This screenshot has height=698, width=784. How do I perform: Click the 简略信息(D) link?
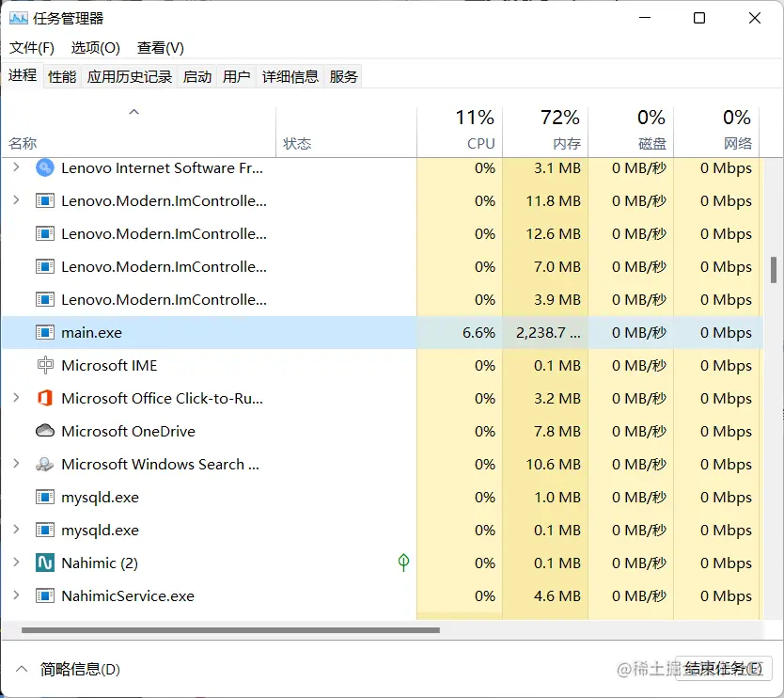(80, 669)
